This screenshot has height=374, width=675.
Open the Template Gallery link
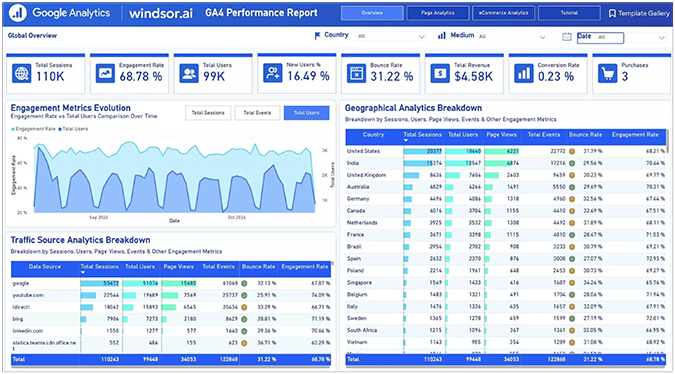pos(639,13)
